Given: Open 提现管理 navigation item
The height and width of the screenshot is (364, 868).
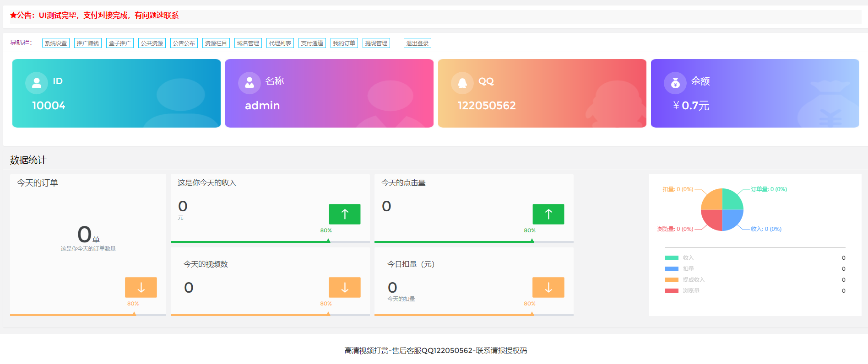Looking at the screenshot, I should pos(376,43).
